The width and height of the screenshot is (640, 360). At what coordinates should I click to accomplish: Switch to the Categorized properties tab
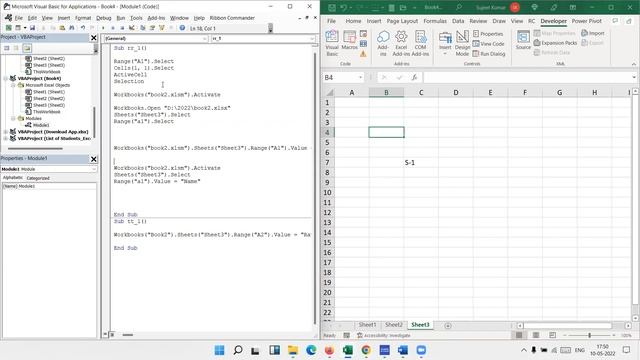[38, 178]
